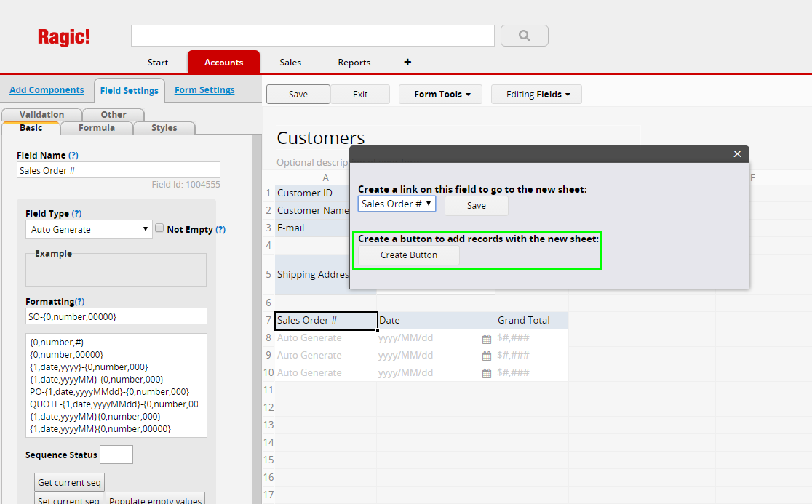Open the Editing Fields dropdown
Screen dimensions: 812x504
536,95
